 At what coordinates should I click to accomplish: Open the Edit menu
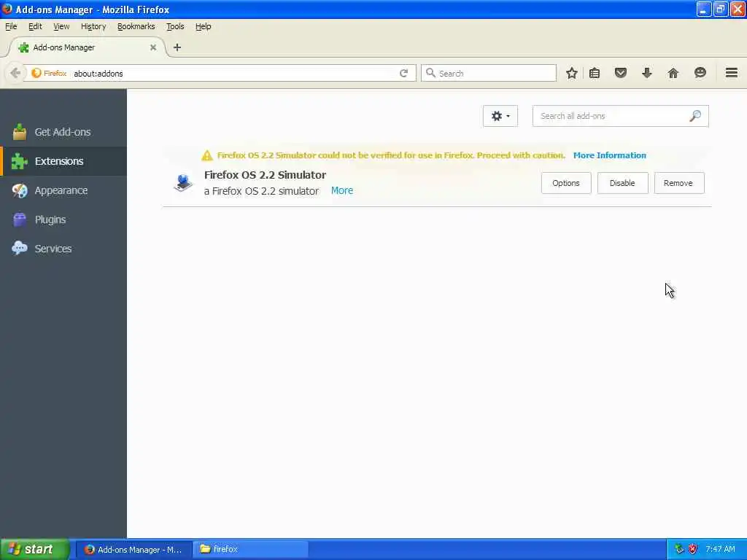tap(35, 26)
